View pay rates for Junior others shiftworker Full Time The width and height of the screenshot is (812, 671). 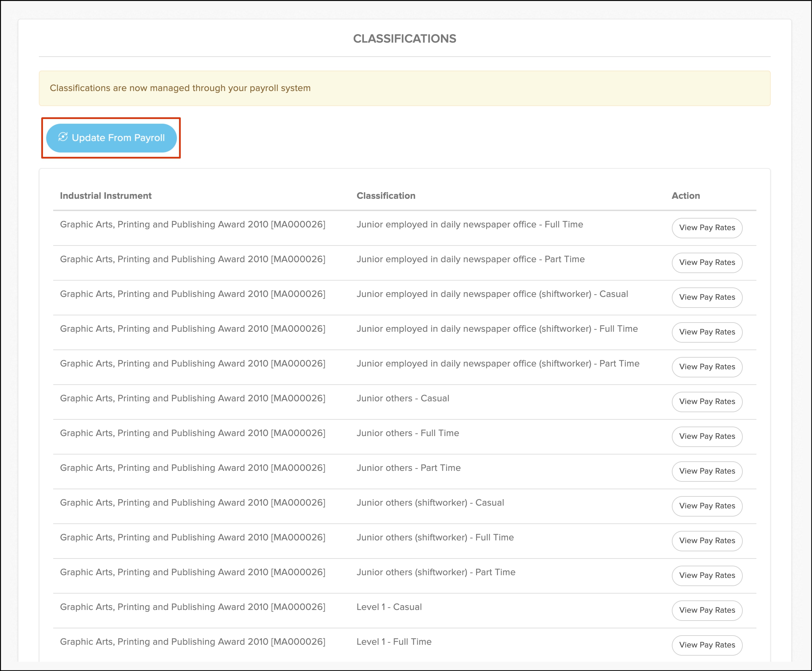point(706,541)
